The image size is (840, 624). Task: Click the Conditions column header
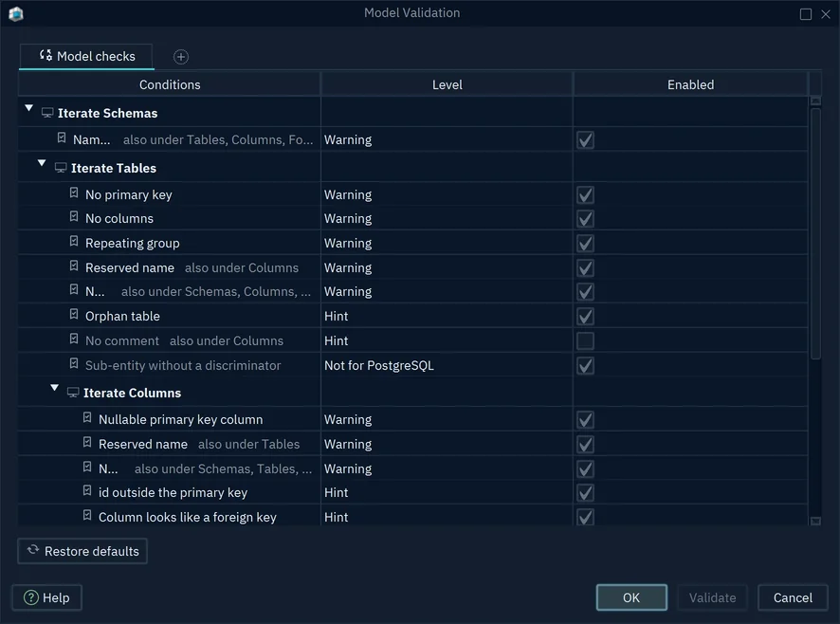click(170, 84)
